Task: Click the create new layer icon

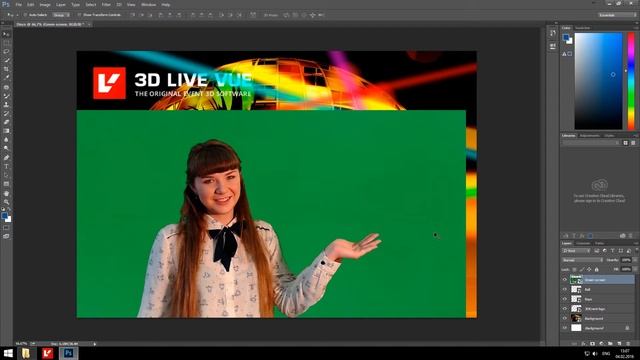Action: coord(619,344)
